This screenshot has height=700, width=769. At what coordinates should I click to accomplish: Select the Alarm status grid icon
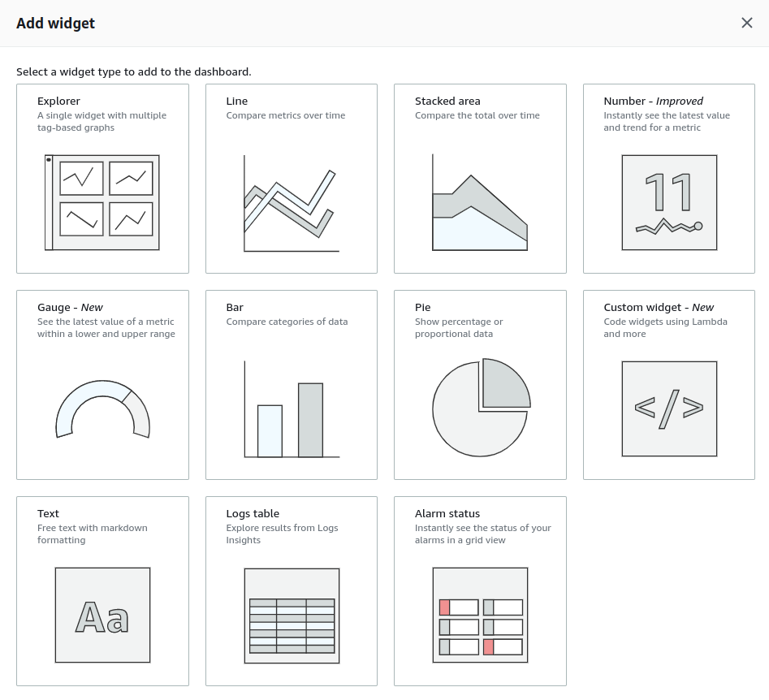click(480, 615)
